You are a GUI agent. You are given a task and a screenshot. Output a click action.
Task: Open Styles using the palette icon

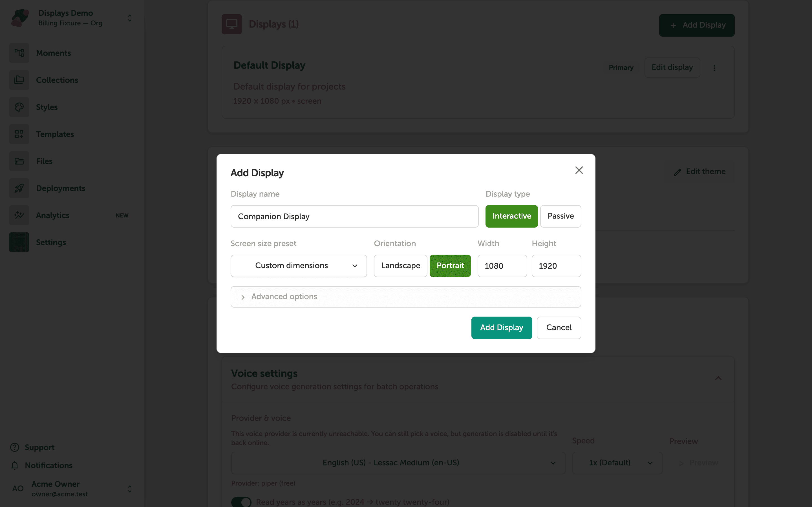[x=19, y=107]
